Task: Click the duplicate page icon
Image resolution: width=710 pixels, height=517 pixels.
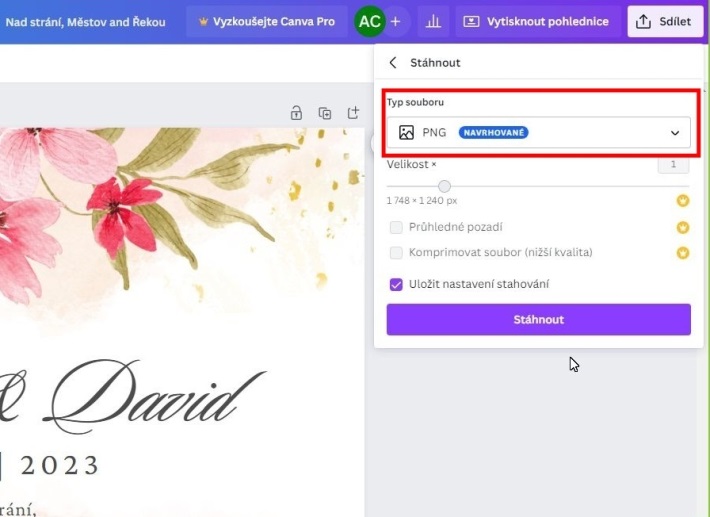Action: coord(325,113)
